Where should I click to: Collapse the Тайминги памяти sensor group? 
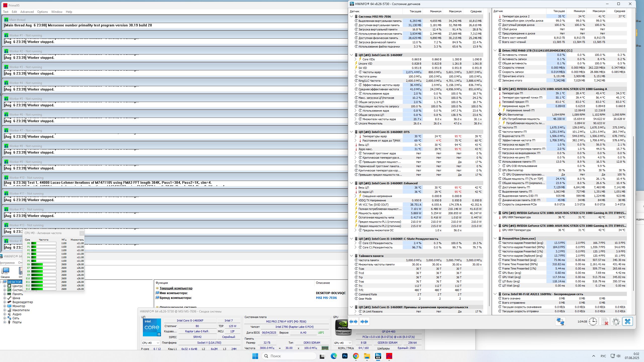[x=351, y=256]
